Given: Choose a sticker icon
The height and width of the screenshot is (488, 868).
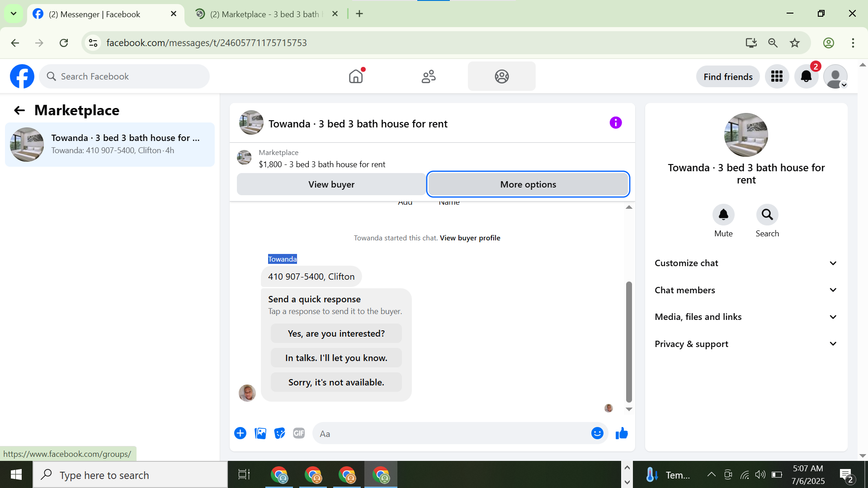Looking at the screenshot, I should [x=280, y=433].
